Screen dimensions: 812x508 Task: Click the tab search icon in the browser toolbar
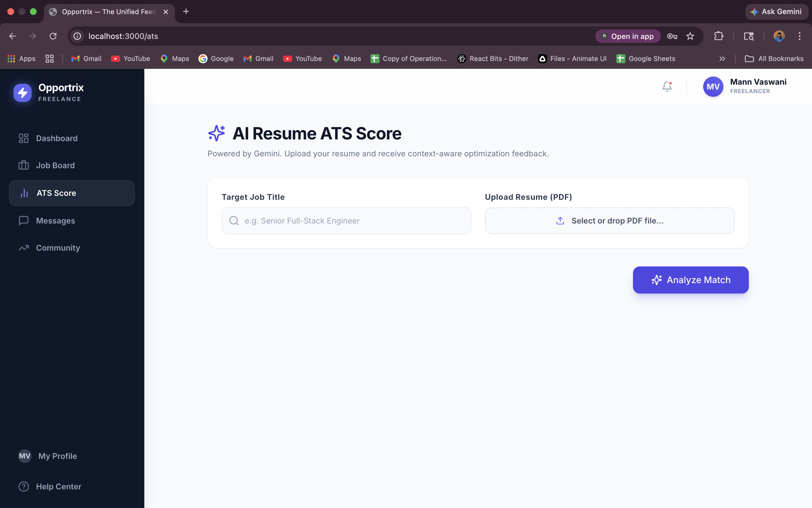pyautogui.click(x=749, y=36)
